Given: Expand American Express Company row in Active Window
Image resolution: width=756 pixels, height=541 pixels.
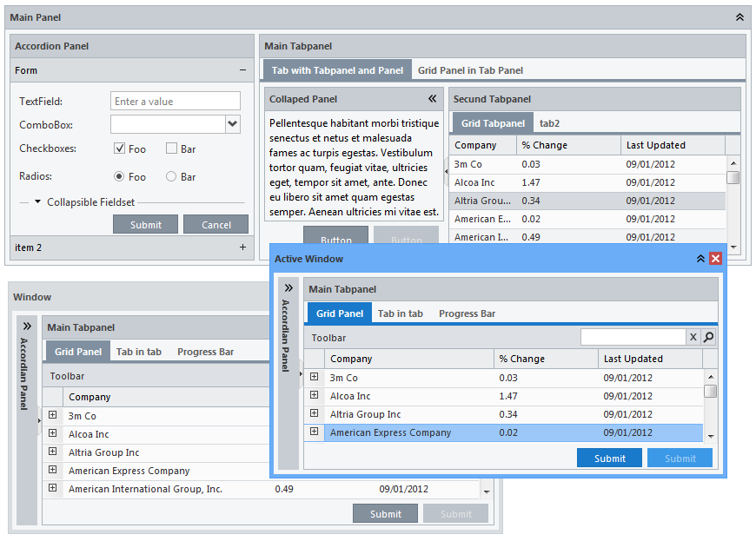Looking at the screenshot, I should pos(314,432).
